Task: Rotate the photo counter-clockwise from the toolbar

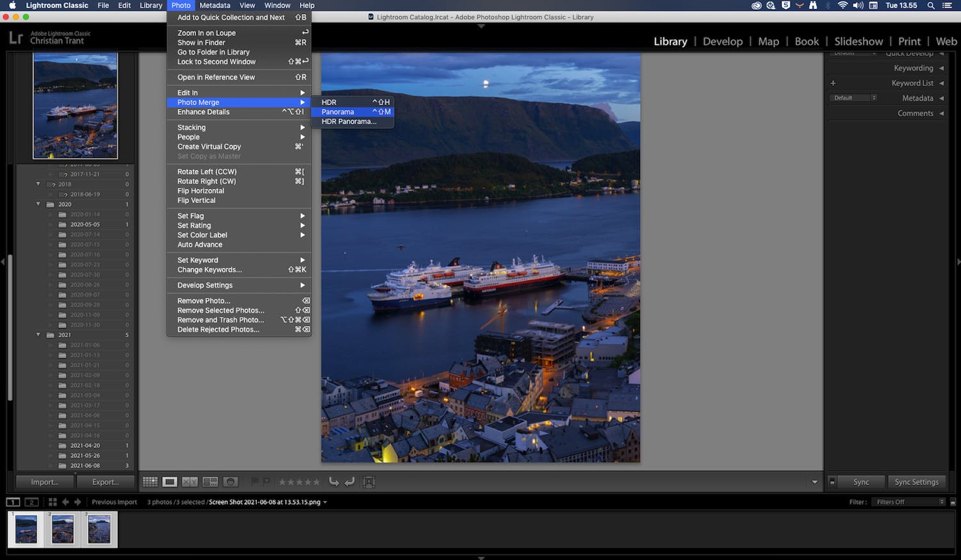Action: click(x=334, y=482)
